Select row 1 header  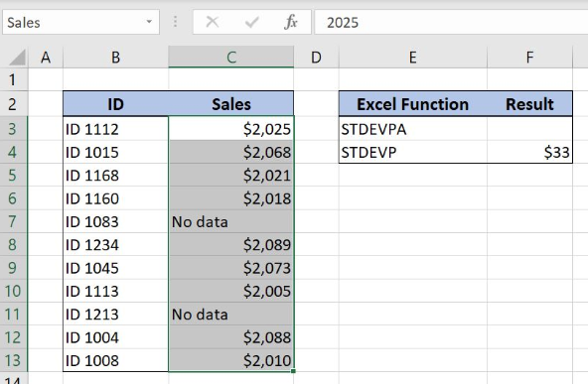coord(14,79)
